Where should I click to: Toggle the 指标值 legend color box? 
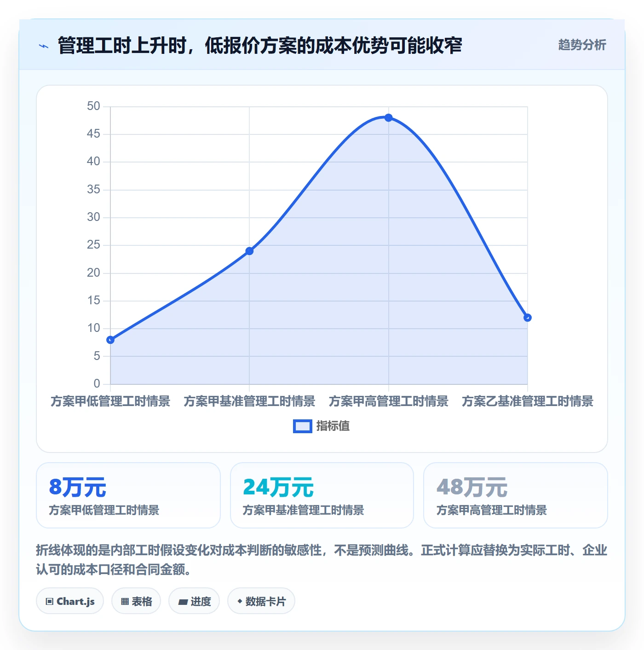click(302, 426)
